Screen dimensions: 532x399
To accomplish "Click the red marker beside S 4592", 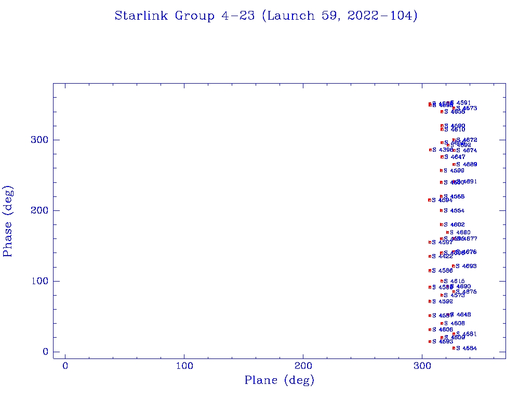I will tap(430, 301).
